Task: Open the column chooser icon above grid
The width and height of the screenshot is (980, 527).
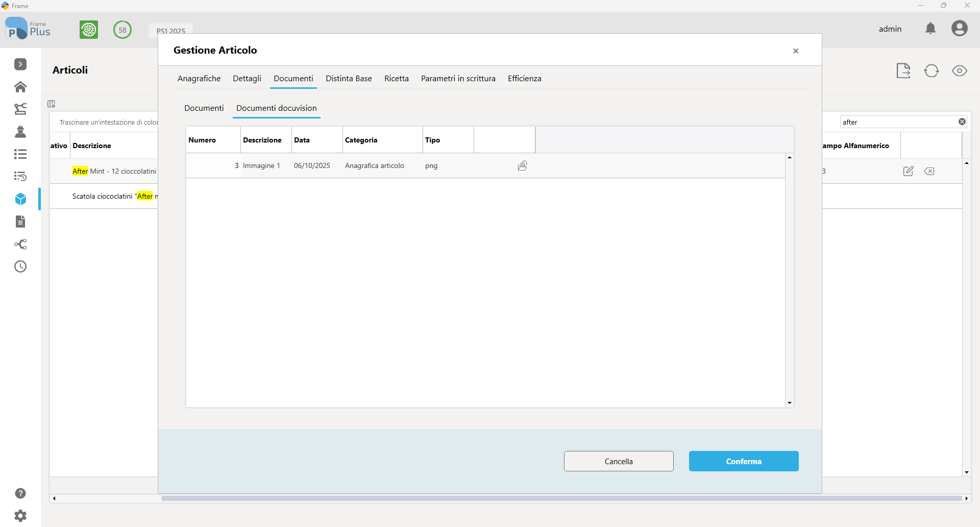Action: (x=51, y=104)
